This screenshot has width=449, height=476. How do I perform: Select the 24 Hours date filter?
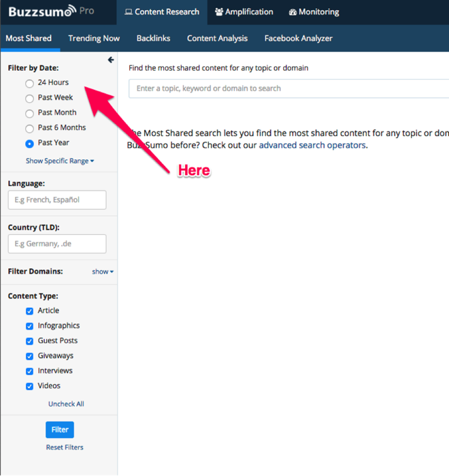point(29,83)
